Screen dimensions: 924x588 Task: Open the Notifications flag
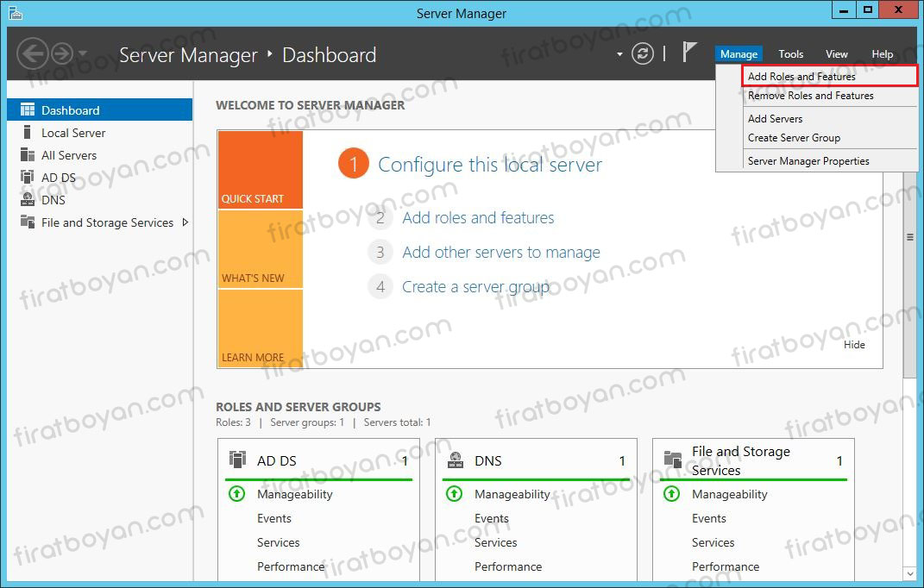(x=688, y=52)
